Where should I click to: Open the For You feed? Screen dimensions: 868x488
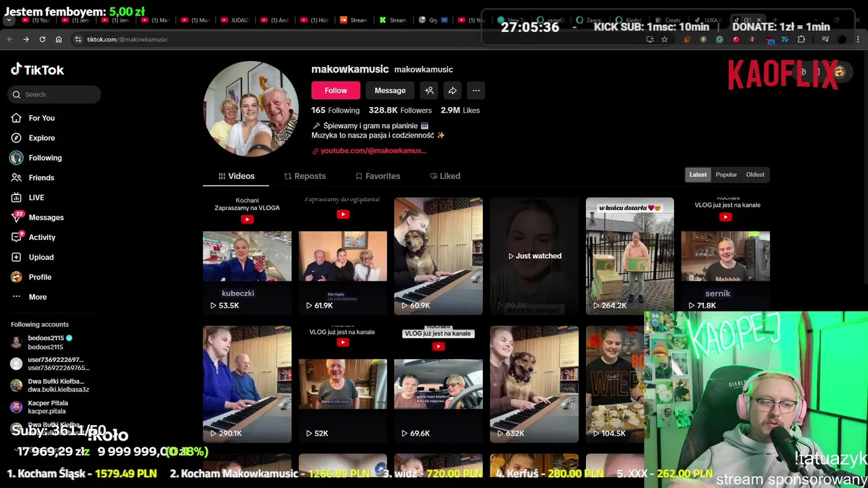pyautogui.click(x=33, y=118)
